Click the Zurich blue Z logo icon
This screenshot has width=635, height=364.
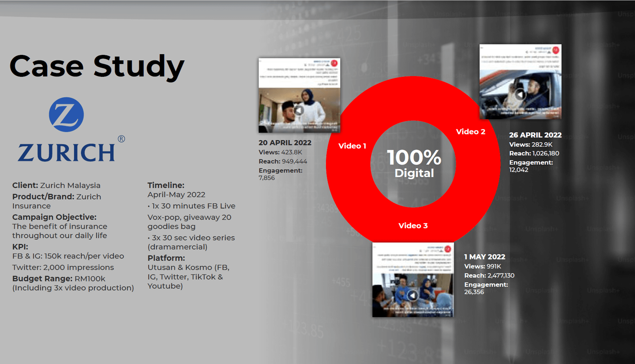pyautogui.click(x=66, y=114)
